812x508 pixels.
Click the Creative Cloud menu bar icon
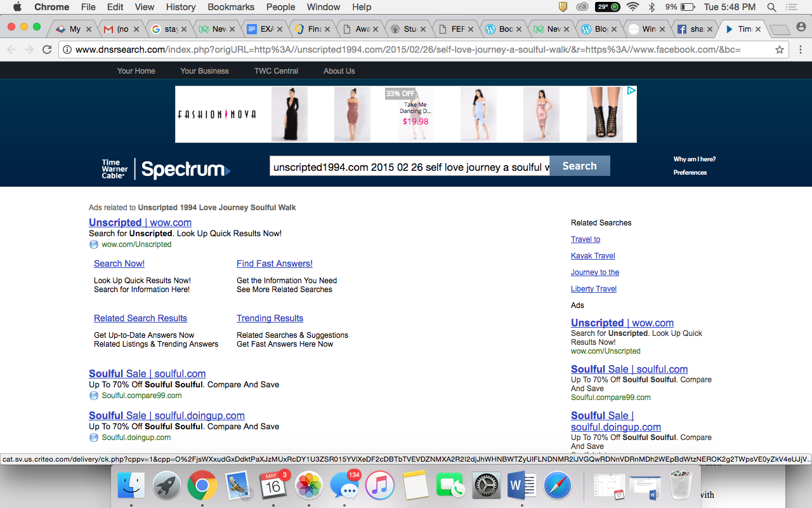coord(582,7)
